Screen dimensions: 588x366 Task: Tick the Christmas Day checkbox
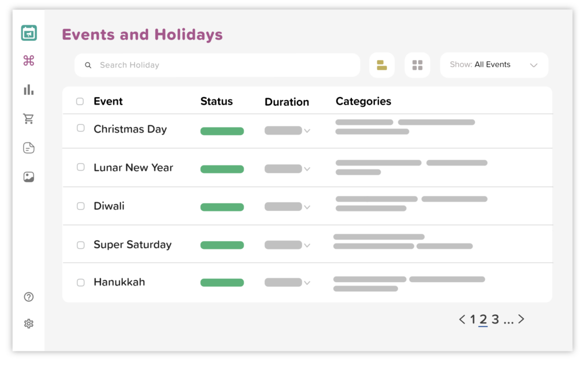[80, 128]
